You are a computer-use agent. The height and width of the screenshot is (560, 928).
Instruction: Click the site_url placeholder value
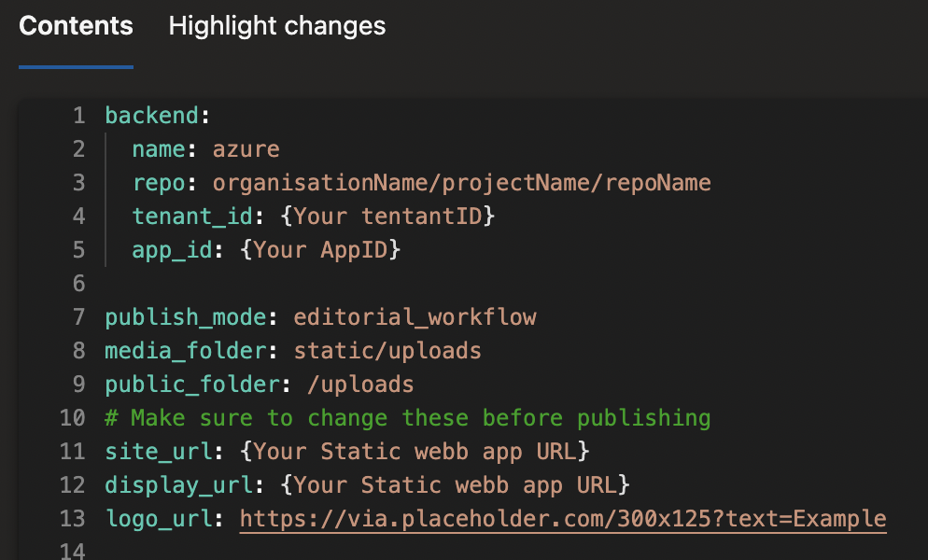pos(415,452)
